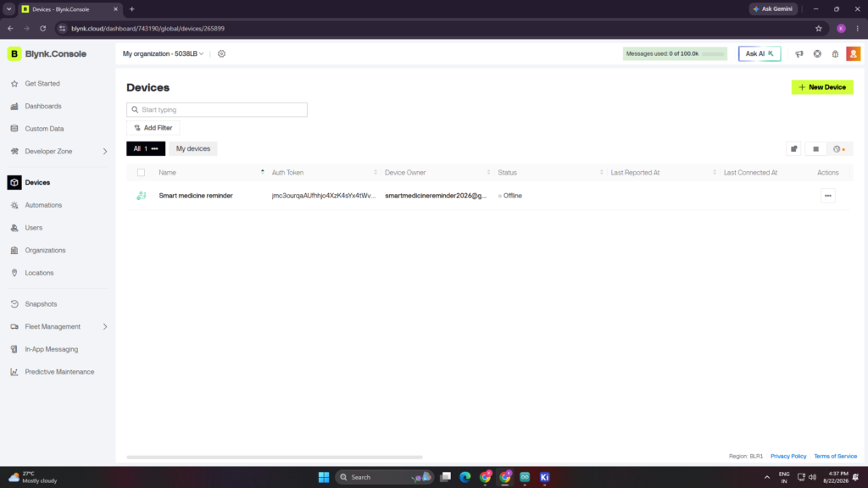Open Edge browser from taskbar
Viewport: 868px width, 488px height.
[465, 477]
